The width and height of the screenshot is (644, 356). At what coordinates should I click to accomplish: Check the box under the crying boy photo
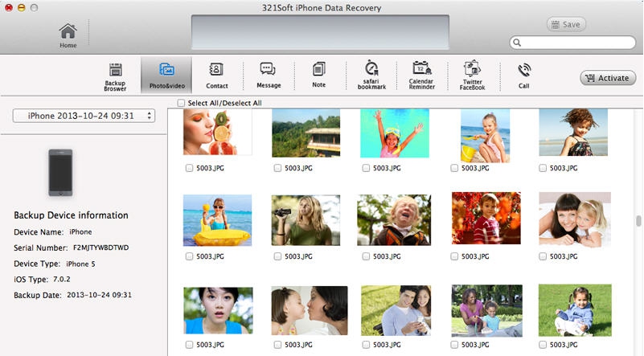366,256
